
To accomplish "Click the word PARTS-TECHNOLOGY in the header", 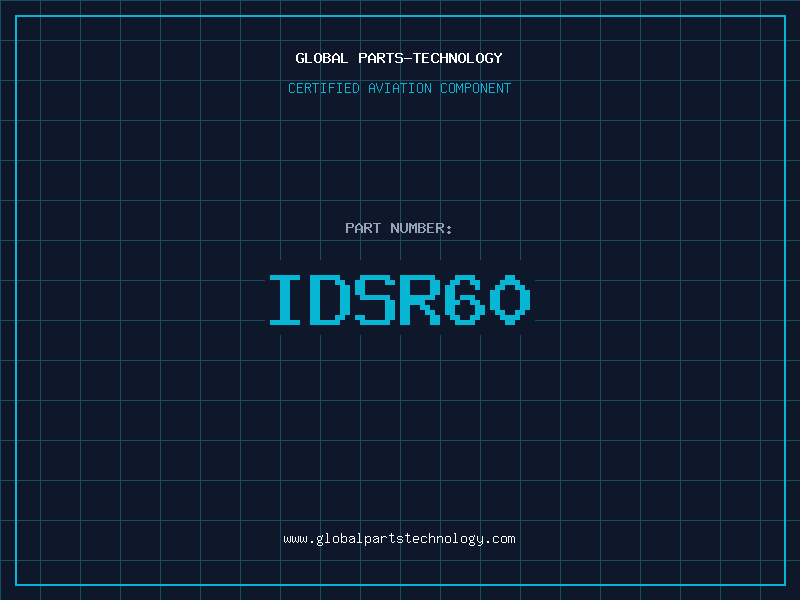I will tap(430, 58).
